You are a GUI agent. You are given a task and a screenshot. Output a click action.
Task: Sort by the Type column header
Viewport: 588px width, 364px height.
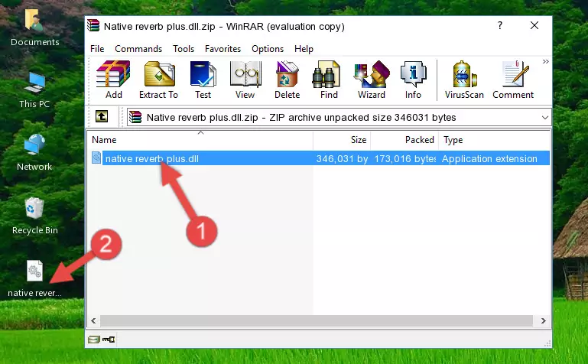pos(494,140)
